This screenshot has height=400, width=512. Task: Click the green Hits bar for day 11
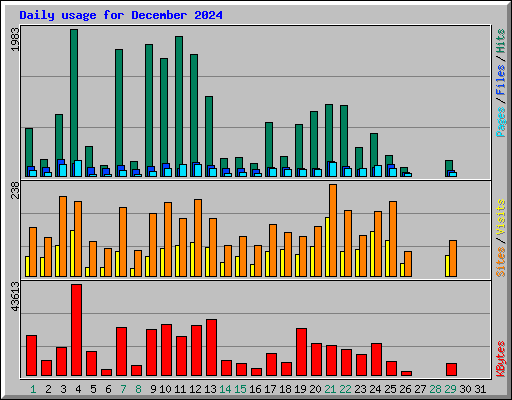click(x=179, y=106)
